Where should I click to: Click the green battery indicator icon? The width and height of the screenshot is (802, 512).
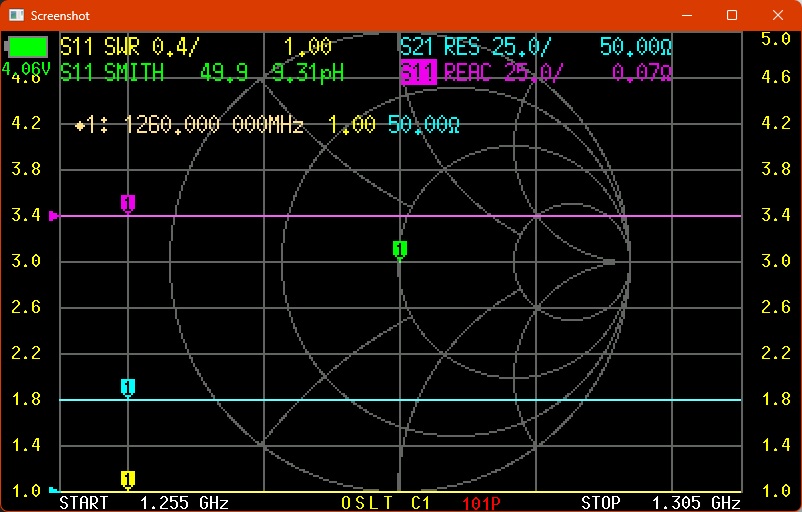click(x=28, y=47)
